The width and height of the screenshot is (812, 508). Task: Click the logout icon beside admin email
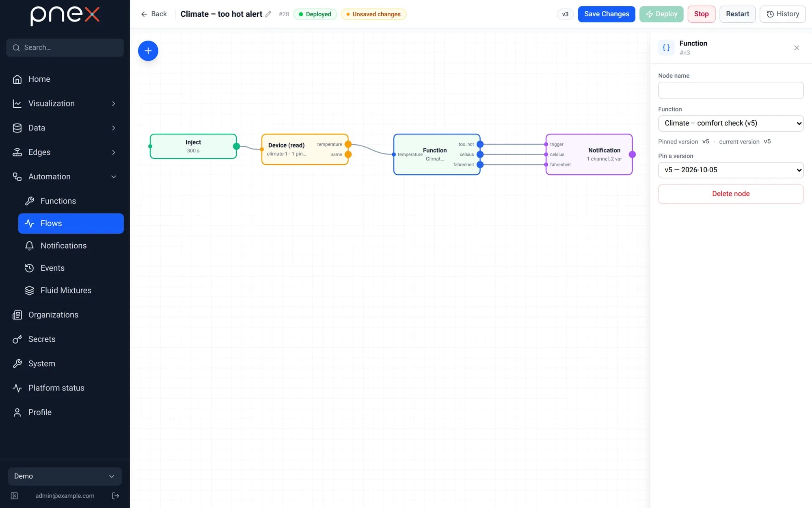coord(115,496)
